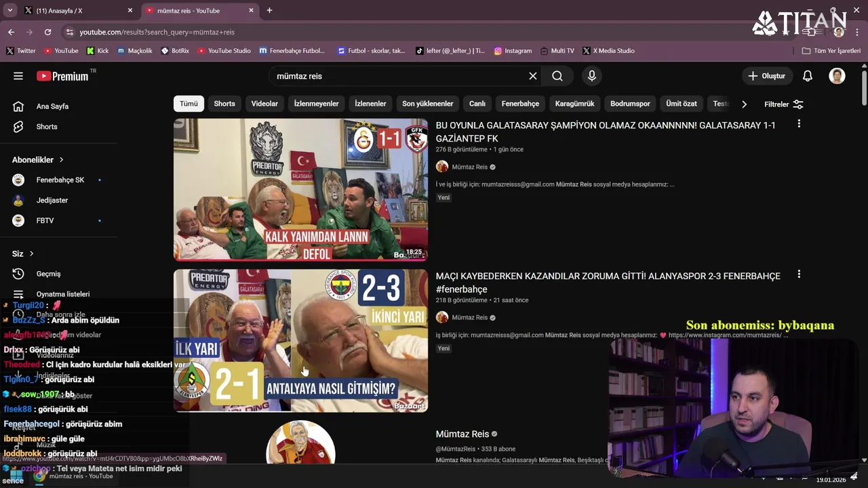Clear the search box with X
The width and height of the screenshot is (868, 488).
point(533,76)
